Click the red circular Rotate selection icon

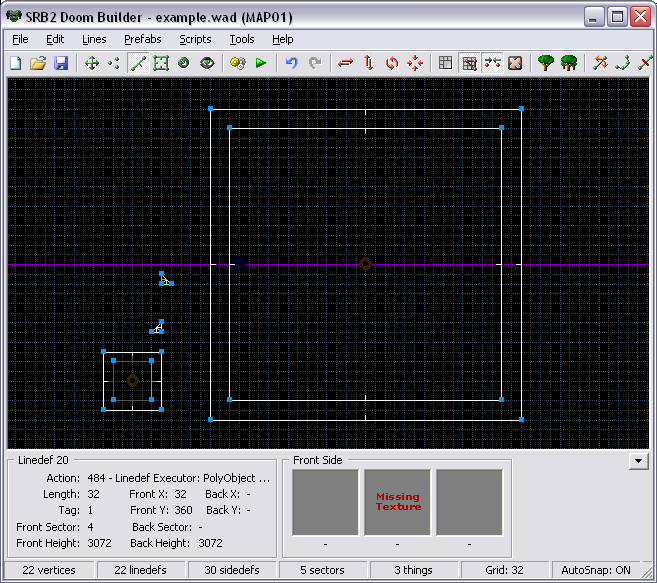[x=392, y=63]
